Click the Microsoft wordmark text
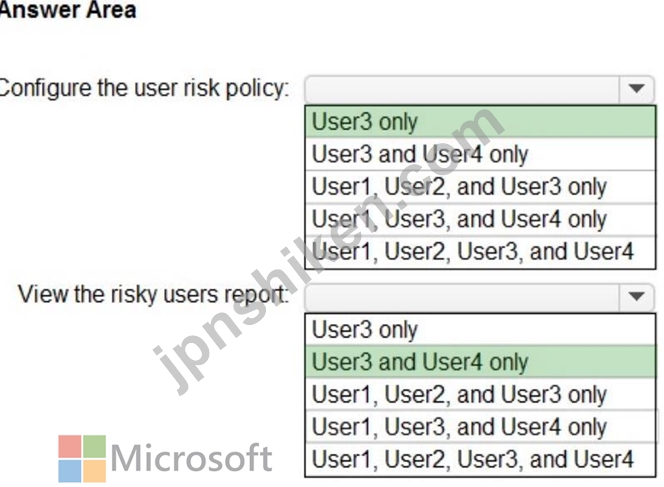 [191, 458]
